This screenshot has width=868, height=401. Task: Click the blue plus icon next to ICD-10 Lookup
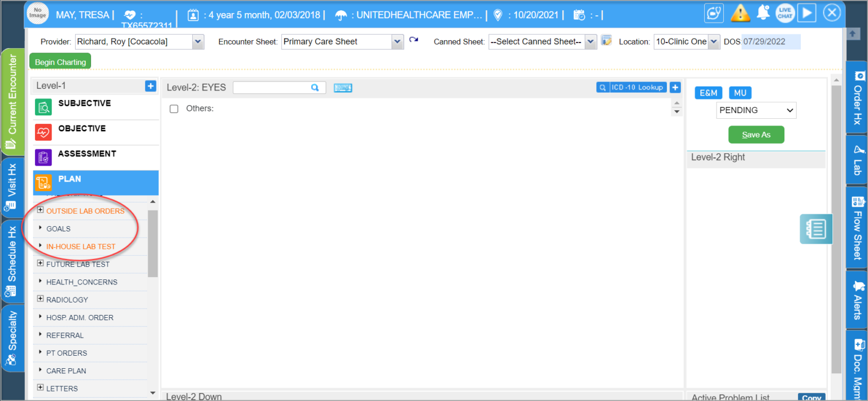(675, 87)
